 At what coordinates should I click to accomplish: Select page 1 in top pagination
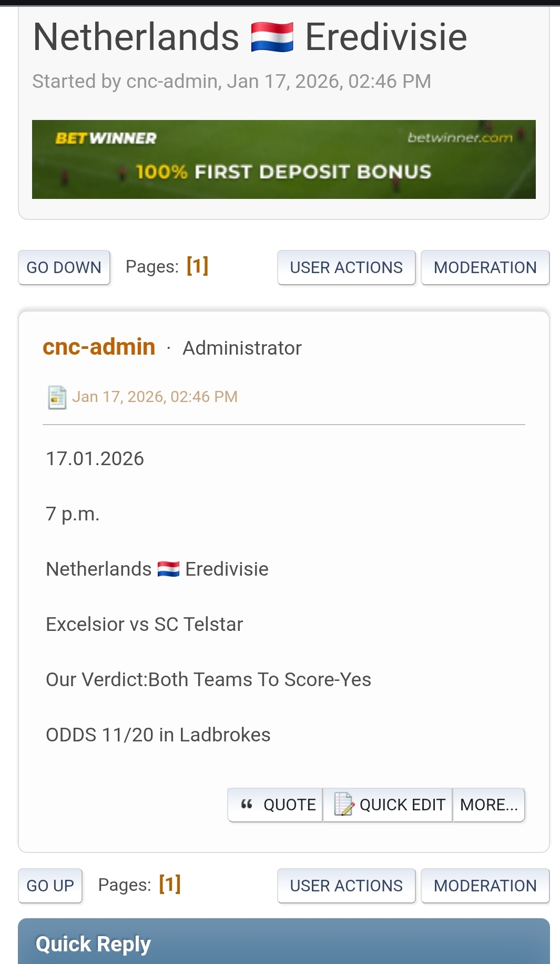tap(197, 266)
